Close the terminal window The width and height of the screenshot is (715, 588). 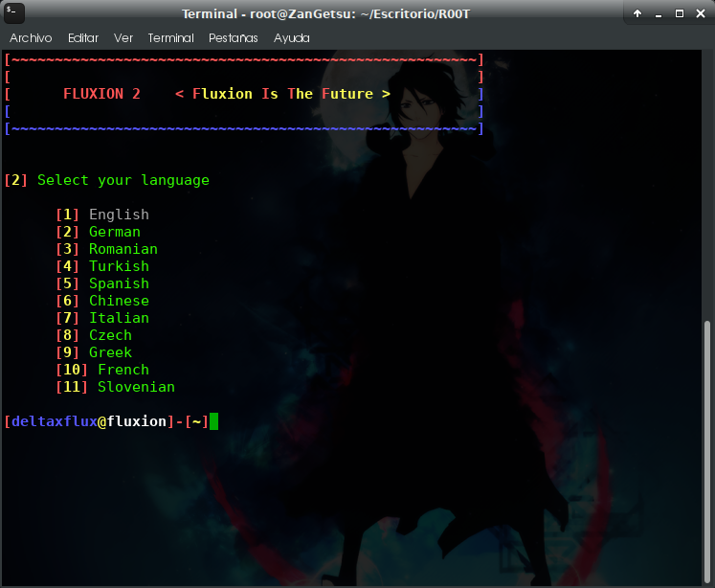pyautogui.click(x=701, y=13)
